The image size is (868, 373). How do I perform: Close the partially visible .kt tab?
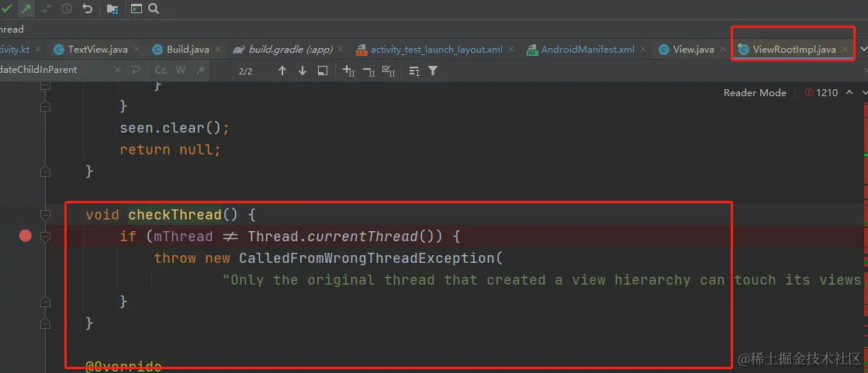(x=37, y=50)
